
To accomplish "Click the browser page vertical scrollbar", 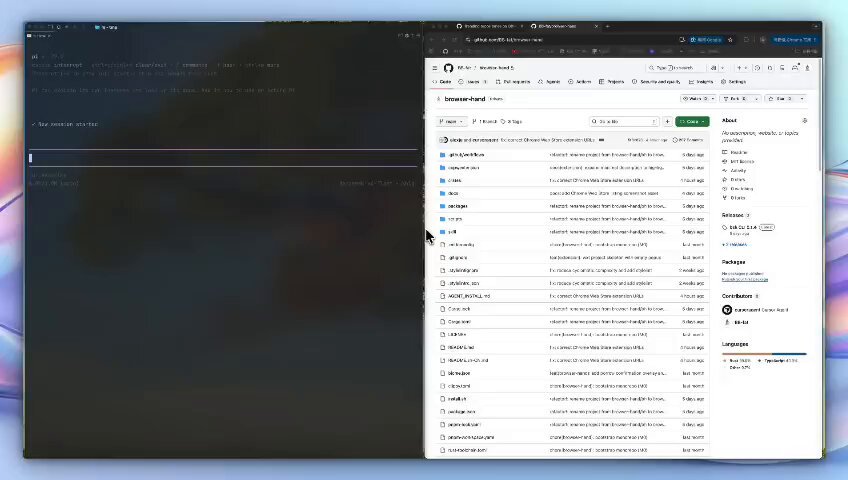I will click(x=819, y=116).
